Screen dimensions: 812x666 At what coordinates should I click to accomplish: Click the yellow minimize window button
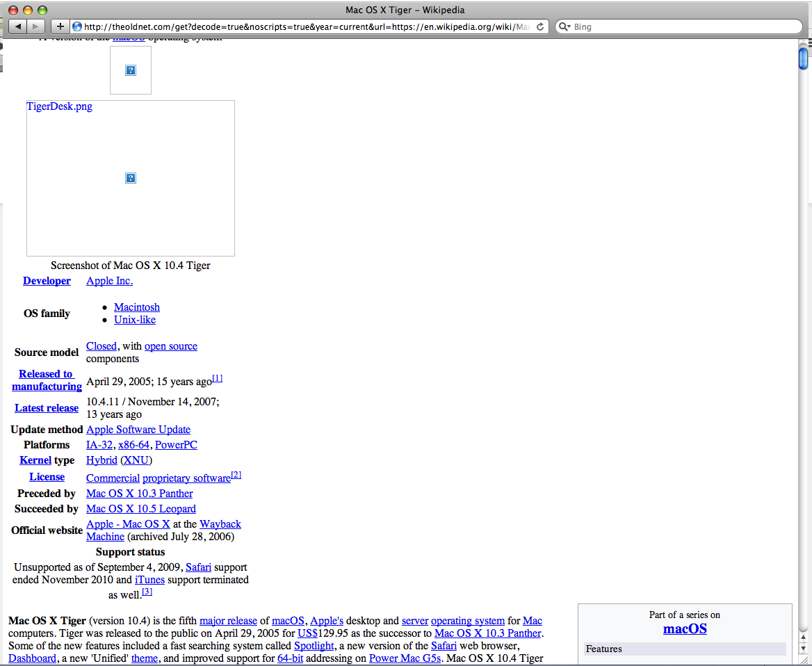pos(28,10)
